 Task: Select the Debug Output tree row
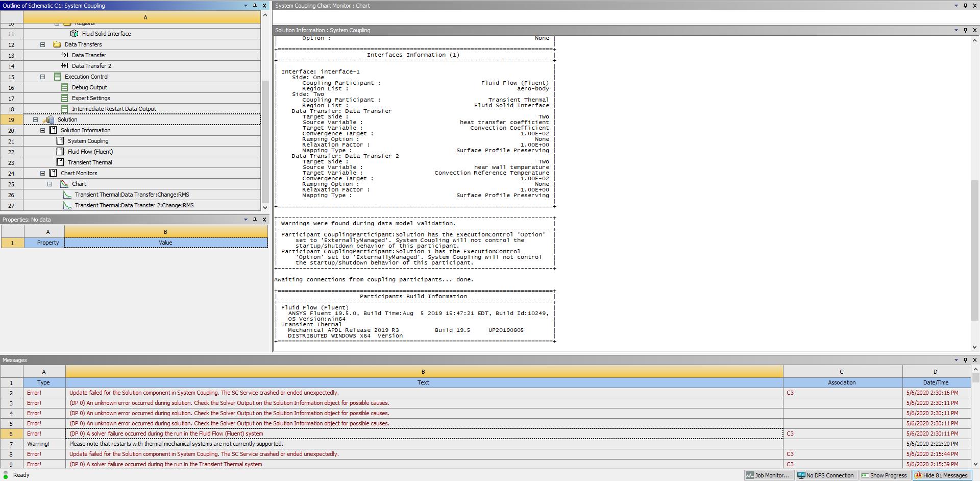[x=141, y=87]
